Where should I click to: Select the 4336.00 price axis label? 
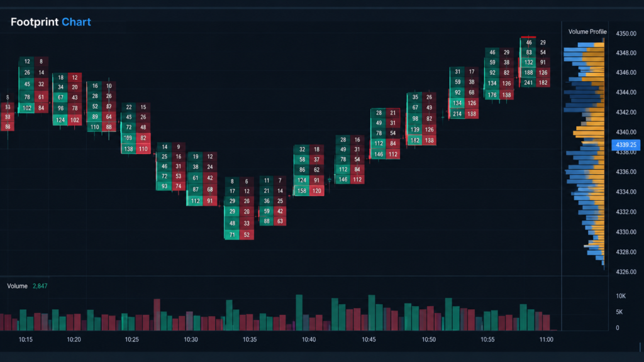click(x=626, y=172)
